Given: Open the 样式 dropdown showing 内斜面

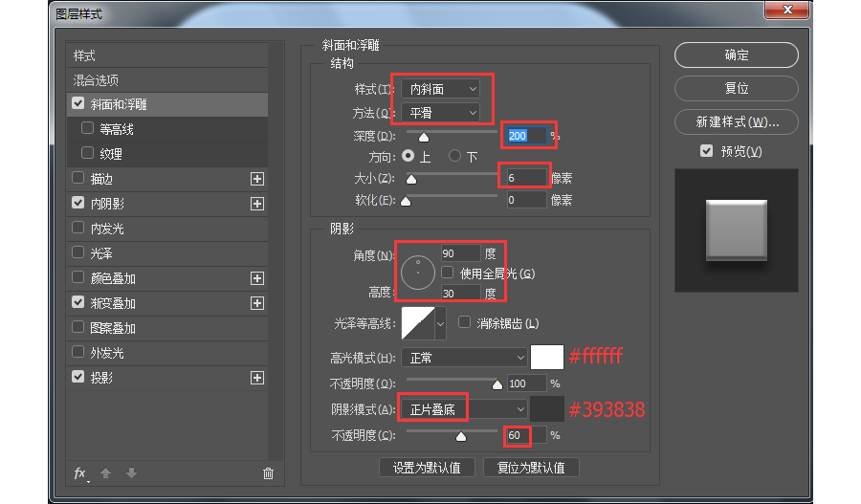Looking at the screenshot, I should 440,89.
